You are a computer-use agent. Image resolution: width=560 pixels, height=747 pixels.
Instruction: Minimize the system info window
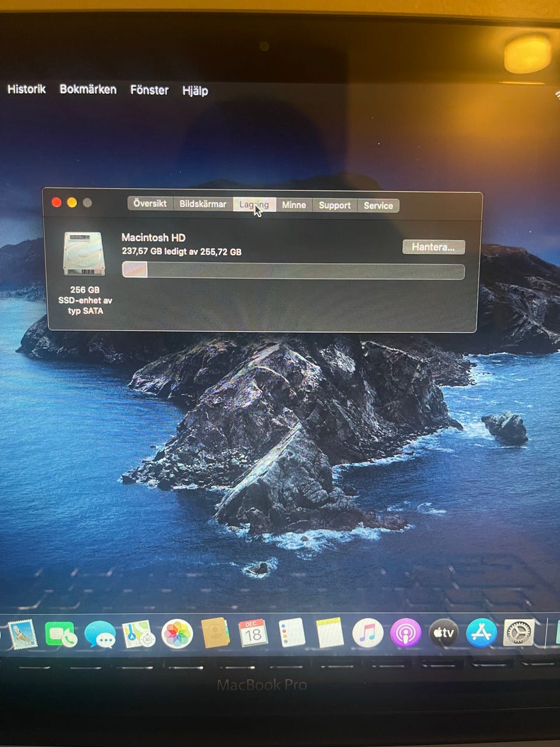[x=72, y=202]
